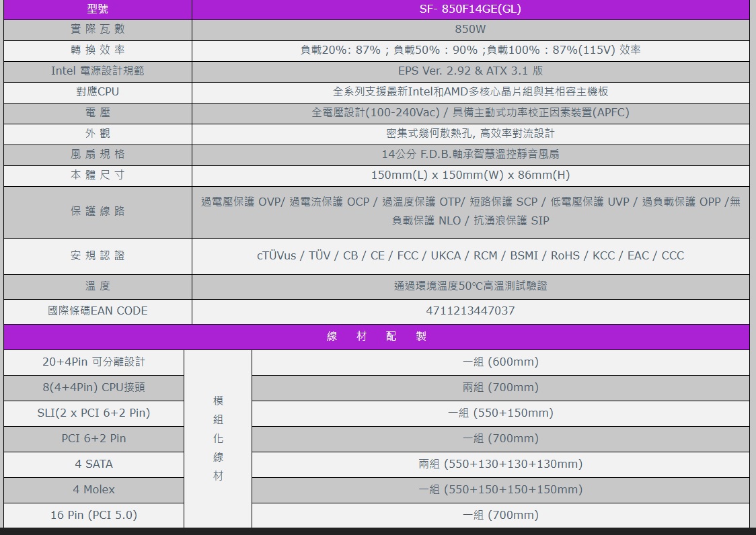Click the protection circuits OVP/OCP list cell
Viewport: 756px width, 535px height.
[x=470, y=211]
